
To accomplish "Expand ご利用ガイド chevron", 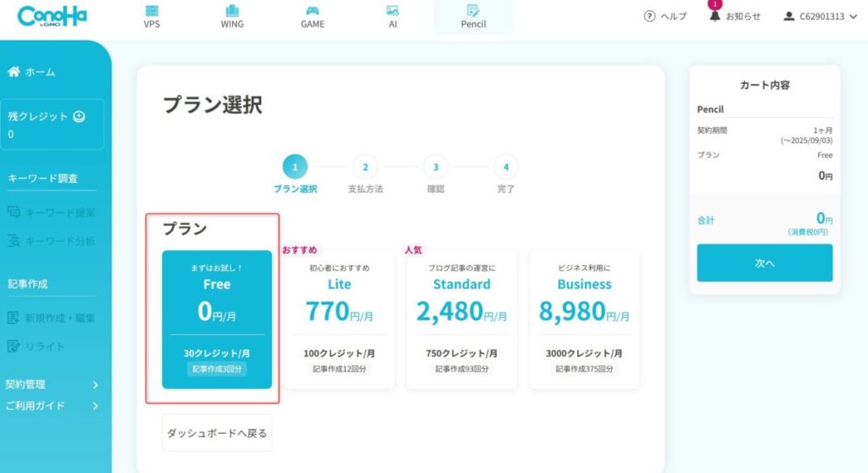I will 95,406.
